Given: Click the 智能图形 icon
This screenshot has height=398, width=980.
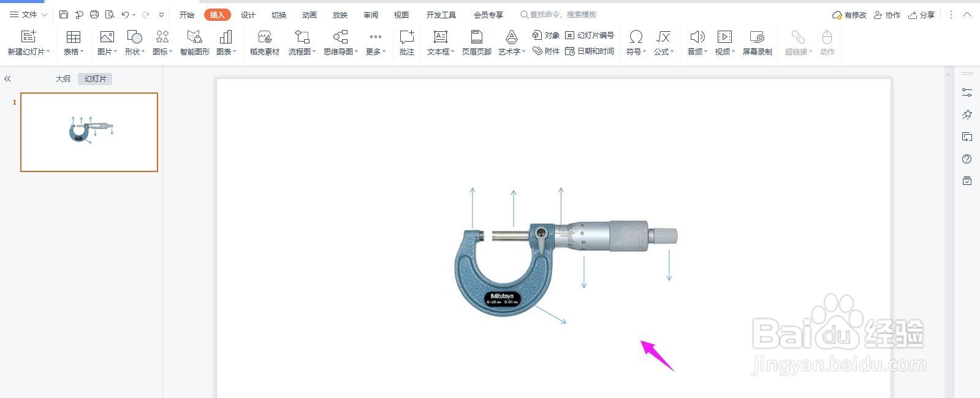Looking at the screenshot, I should coord(194,37).
